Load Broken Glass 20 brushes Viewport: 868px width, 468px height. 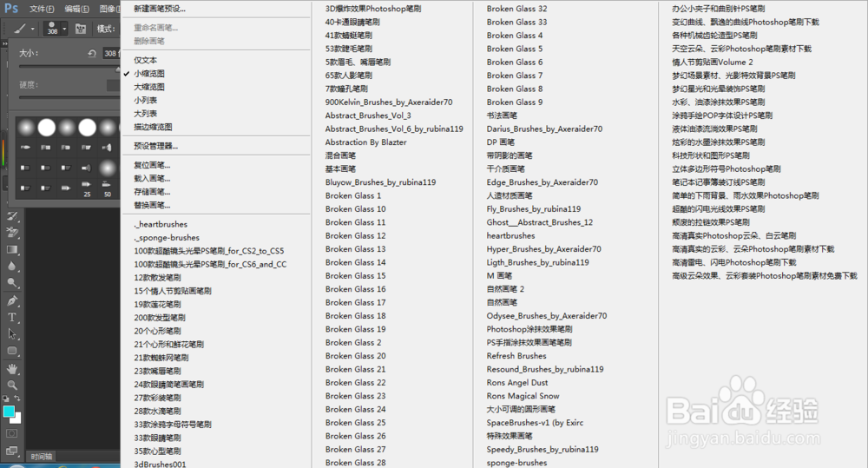click(355, 356)
